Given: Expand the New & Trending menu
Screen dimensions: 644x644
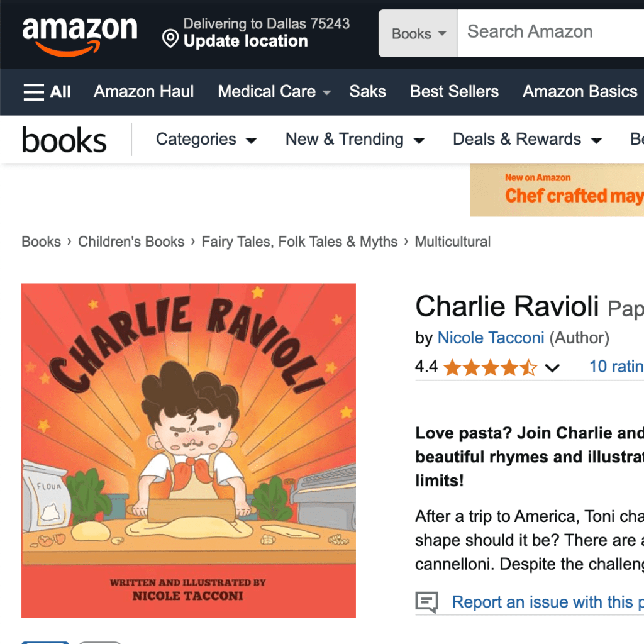Looking at the screenshot, I should click(355, 140).
